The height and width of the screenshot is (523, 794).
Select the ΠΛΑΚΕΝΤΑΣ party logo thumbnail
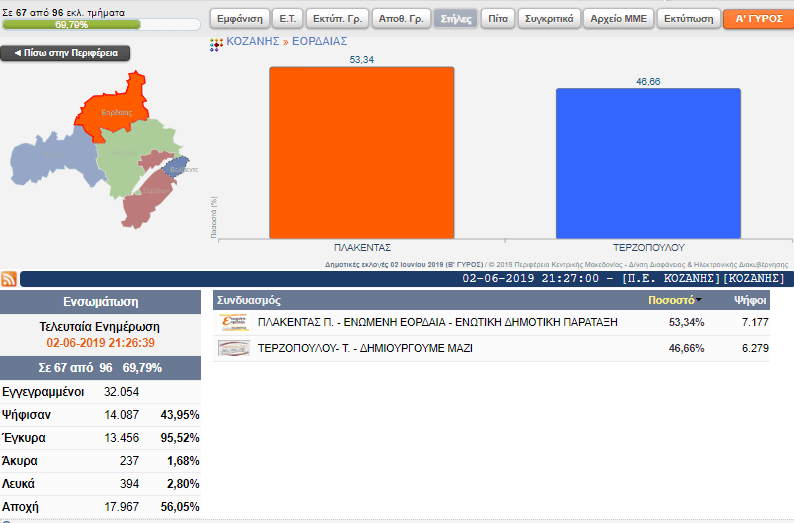pos(234,323)
